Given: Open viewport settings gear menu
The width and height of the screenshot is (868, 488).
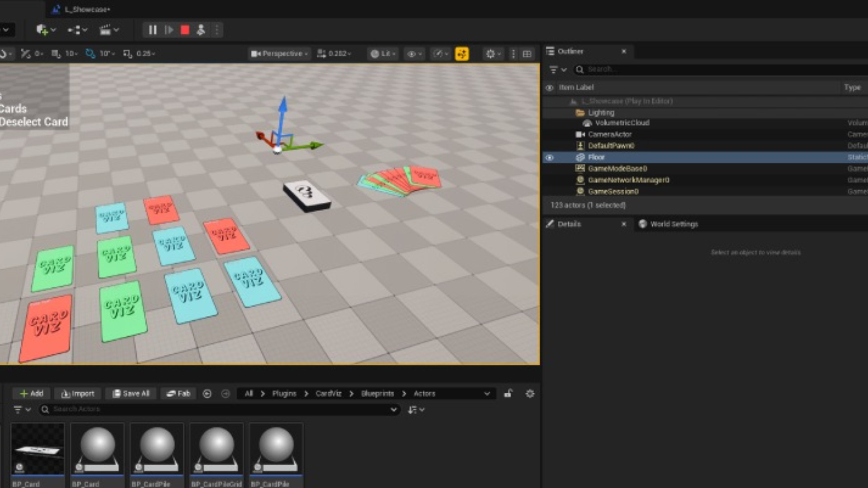Looking at the screenshot, I should coord(491,54).
